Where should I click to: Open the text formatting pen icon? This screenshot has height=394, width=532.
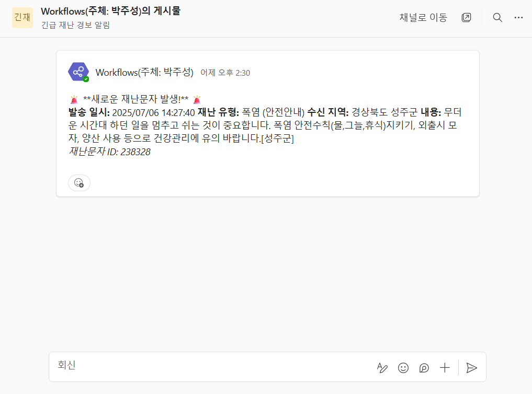pyautogui.click(x=382, y=367)
